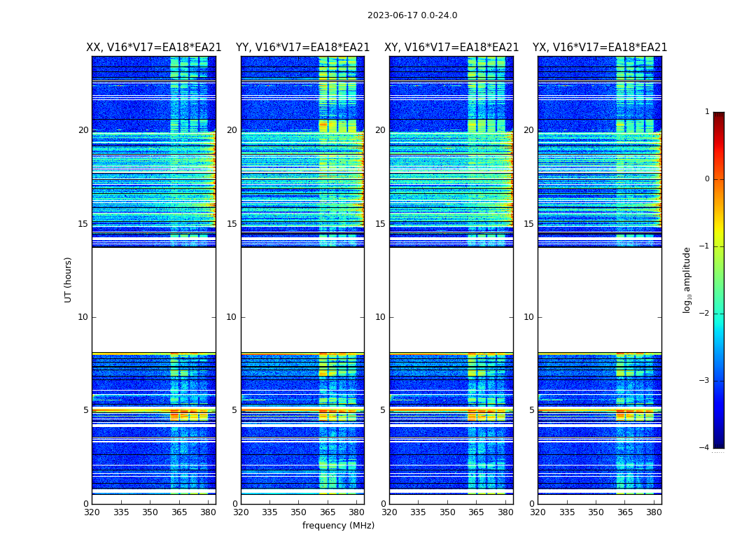Viewport: 735px width, 560px height.
Task: Click the 10 tick label left of XY panel
Action: (380, 317)
